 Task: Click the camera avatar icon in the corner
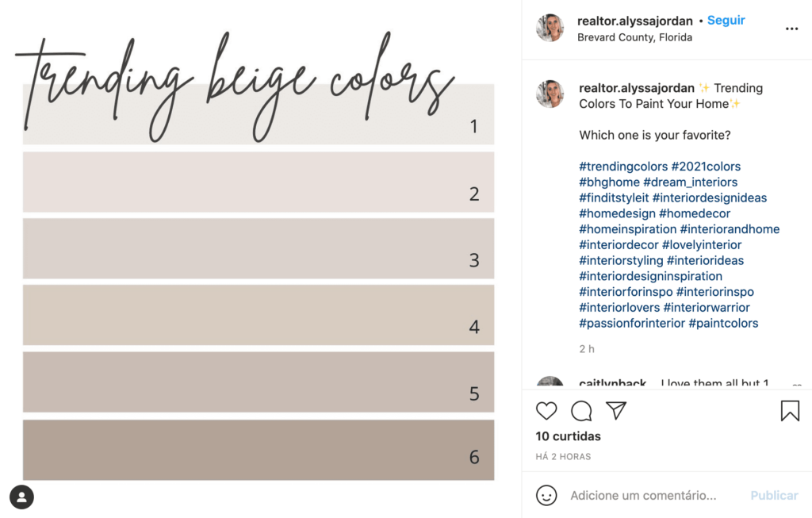point(21,497)
